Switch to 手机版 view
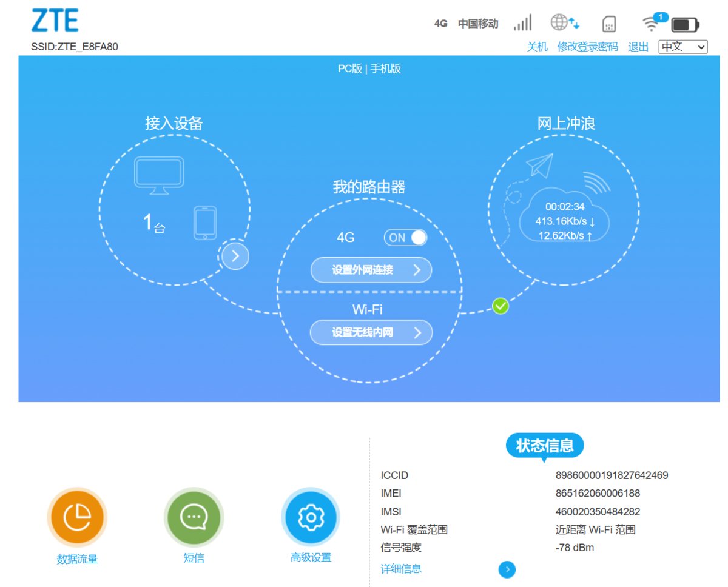Viewport: 728px width, 587px height. click(x=386, y=69)
